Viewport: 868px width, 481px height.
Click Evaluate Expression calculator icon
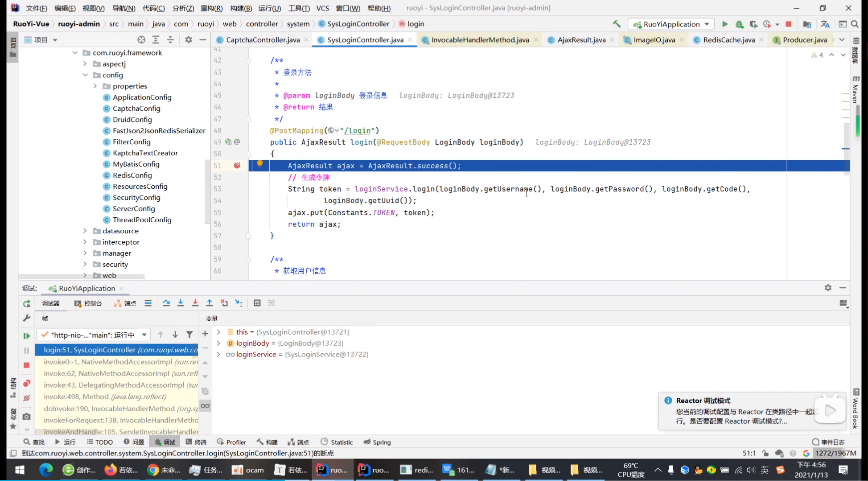point(257,303)
